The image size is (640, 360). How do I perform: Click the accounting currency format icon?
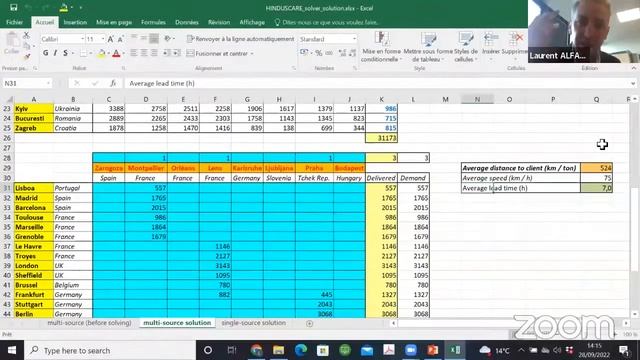[x=304, y=53]
